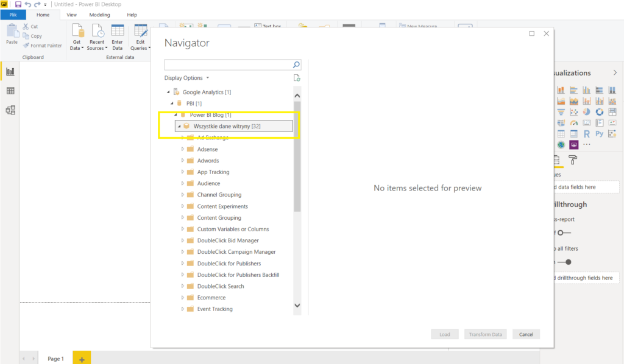Open the Get Data dropdown
624x364 pixels.
click(x=77, y=37)
